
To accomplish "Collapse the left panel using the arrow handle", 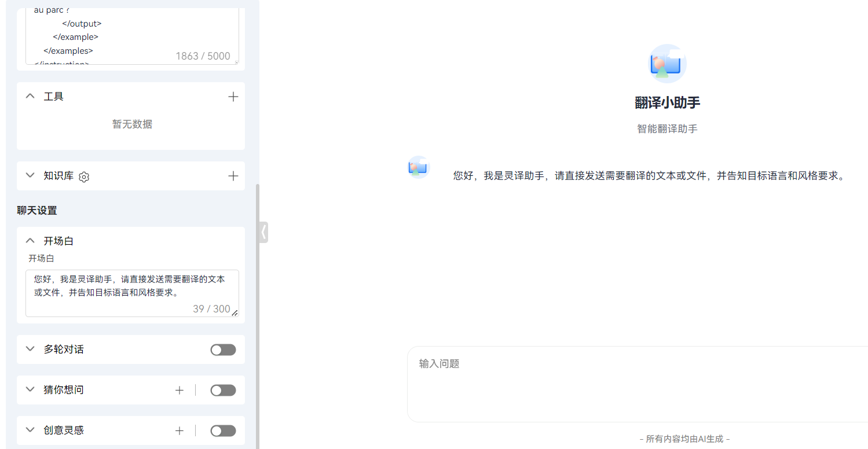I will pyautogui.click(x=263, y=231).
